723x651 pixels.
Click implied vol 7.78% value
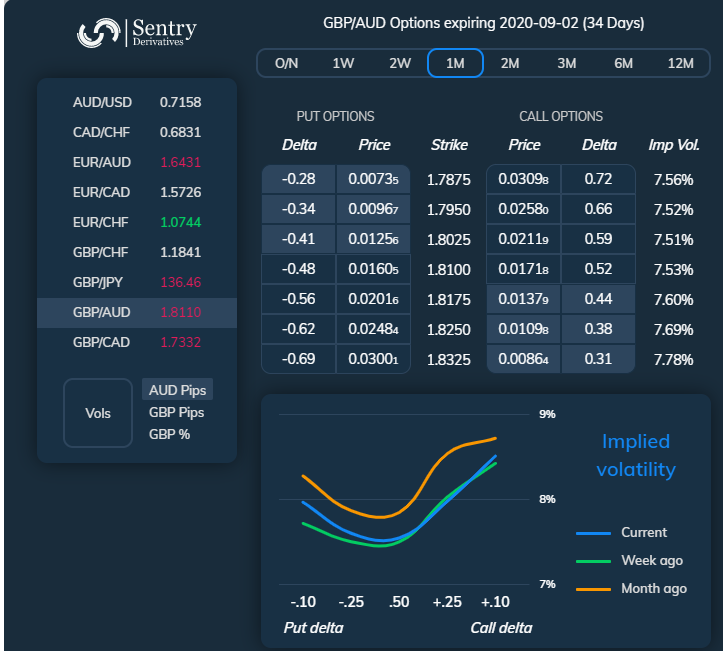(673, 360)
